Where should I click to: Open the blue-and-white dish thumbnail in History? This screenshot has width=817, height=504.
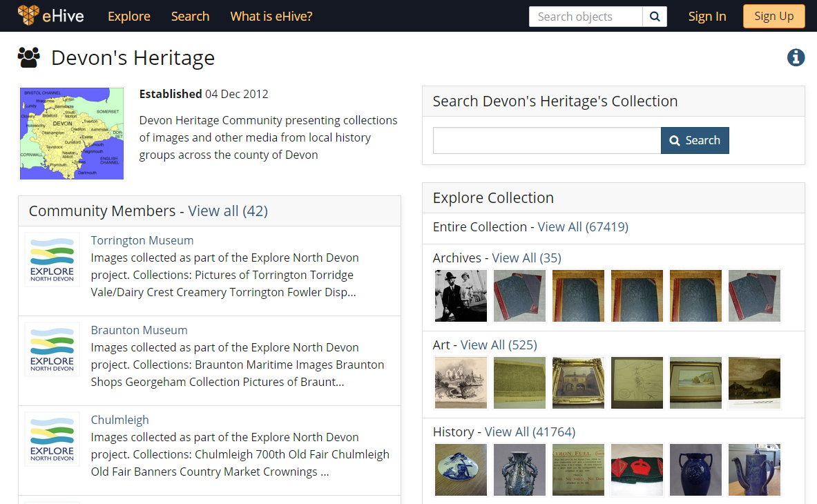coord(461,469)
